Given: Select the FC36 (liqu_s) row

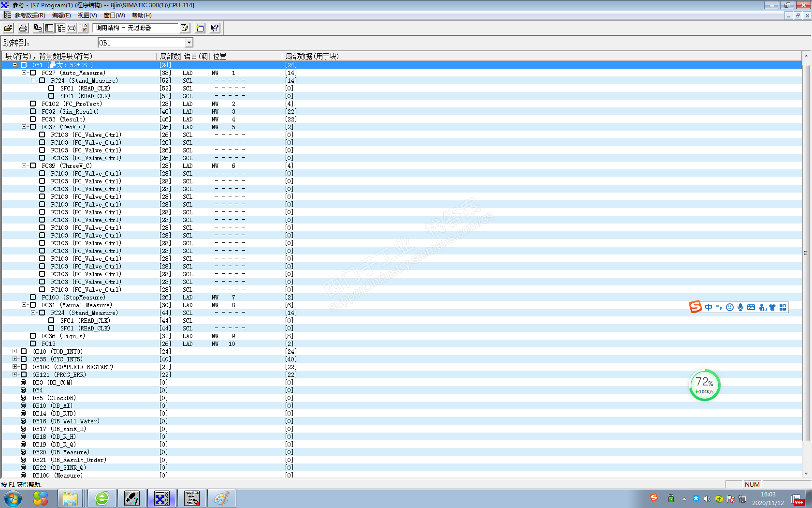Looking at the screenshot, I should tap(402, 336).
